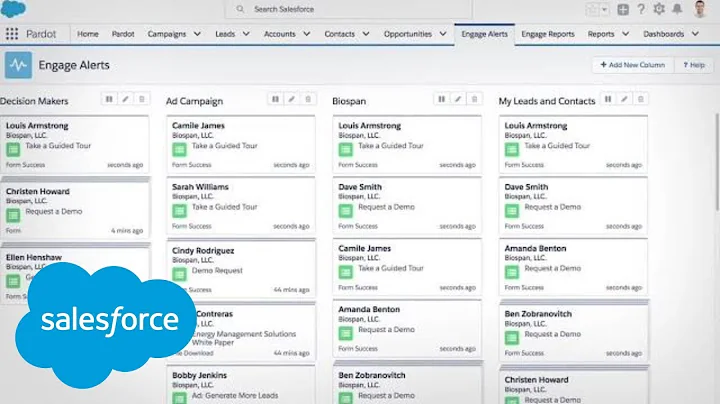Screen dimensions: 720x404
Task: Click 'Louis Armstrong' name in Biospan column
Action: pyautogui.click(x=370, y=125)
